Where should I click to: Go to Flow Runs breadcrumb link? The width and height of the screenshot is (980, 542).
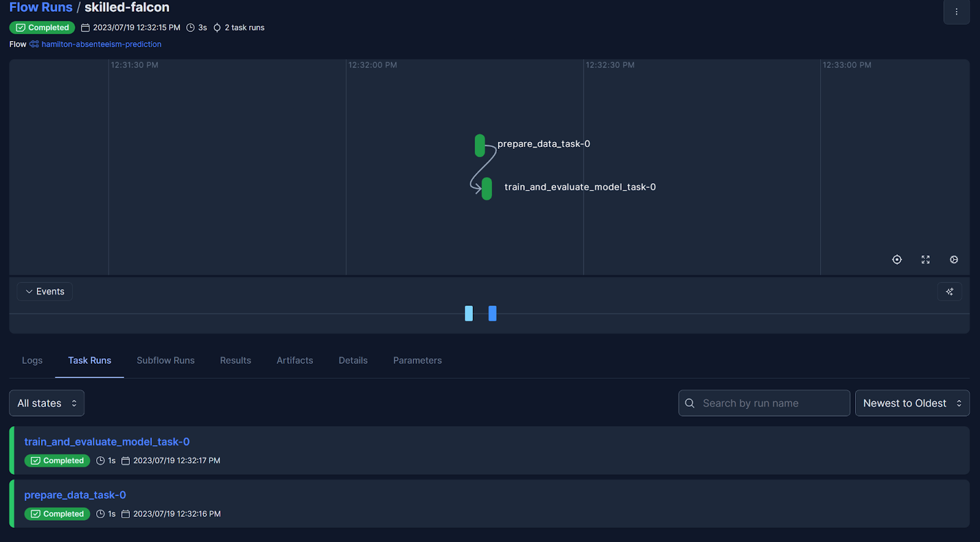41,7
